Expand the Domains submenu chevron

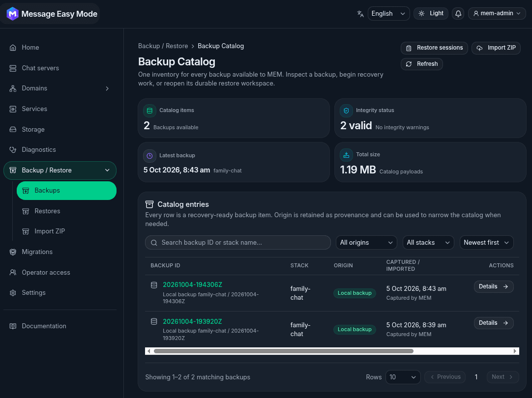pyautogui.click(x=107, y=88)
